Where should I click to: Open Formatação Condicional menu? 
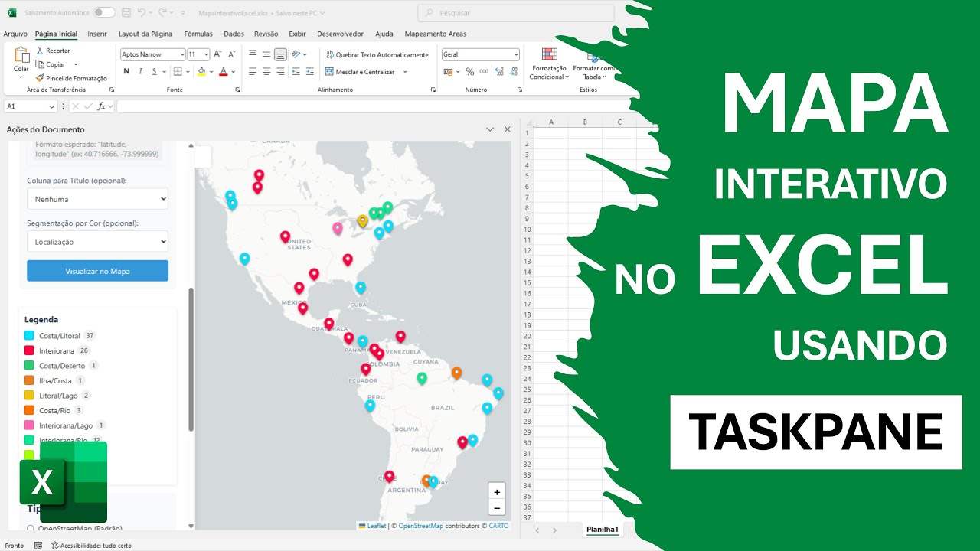click(x=549, y=64)
